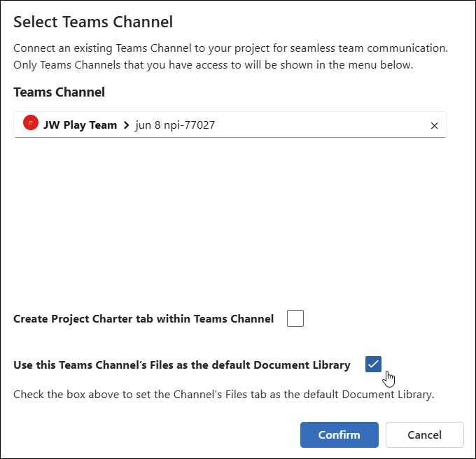
Task: Click the 'JW Play Team' team name
Action: tap(80, 125)
